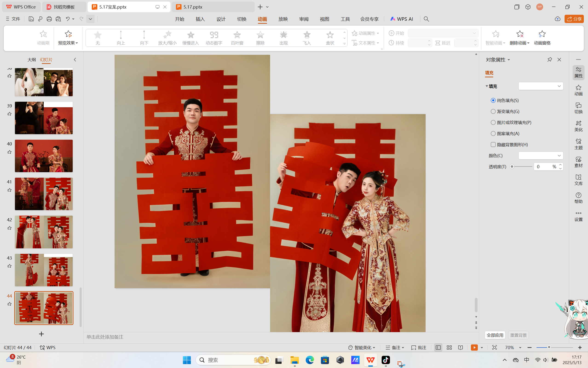The width and height of the screenshot is (588, 368).
Task: Click the print icon in quick toolbar
Action: click(49, 19)
